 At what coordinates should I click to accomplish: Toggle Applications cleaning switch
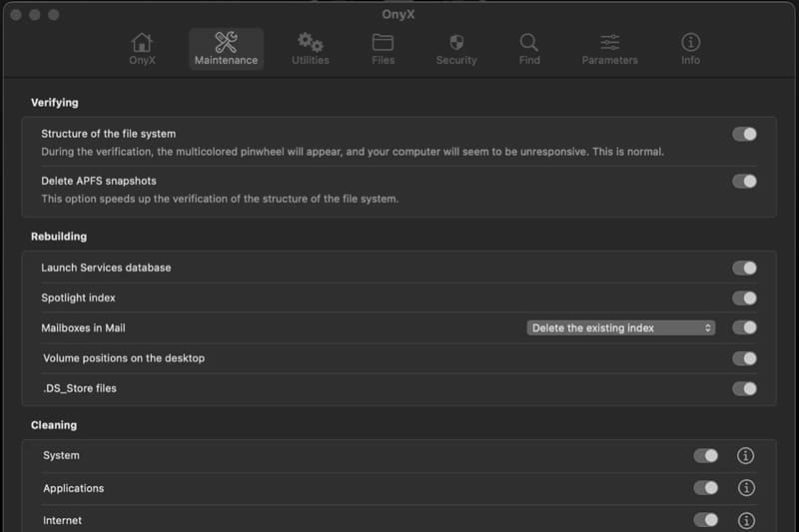tap(706, 488)
